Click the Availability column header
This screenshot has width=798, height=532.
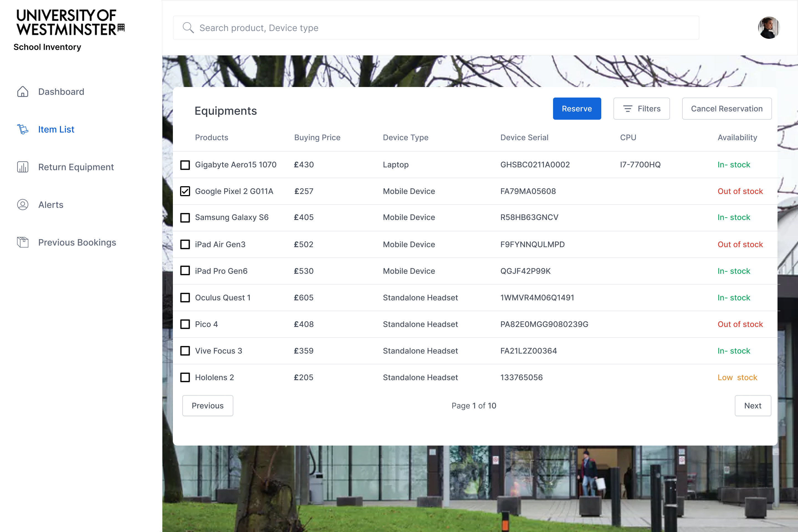click(737, 137)
